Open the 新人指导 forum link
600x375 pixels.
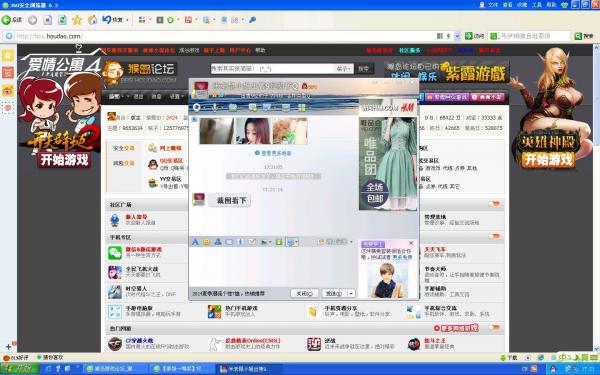click(x=136, y=217)
